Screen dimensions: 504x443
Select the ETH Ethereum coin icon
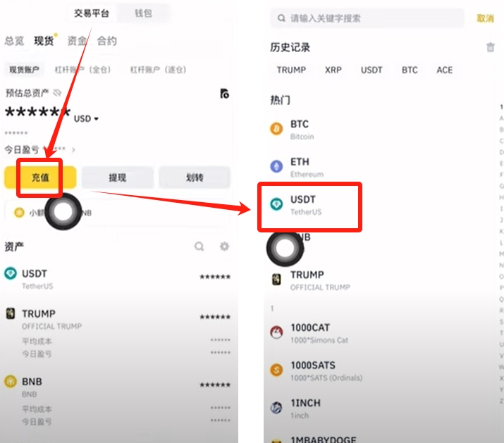[x=276, y=166]
